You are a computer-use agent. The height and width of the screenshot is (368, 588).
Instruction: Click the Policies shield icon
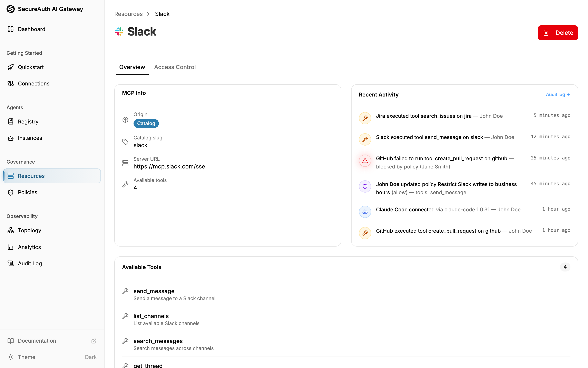click(10, 192)
